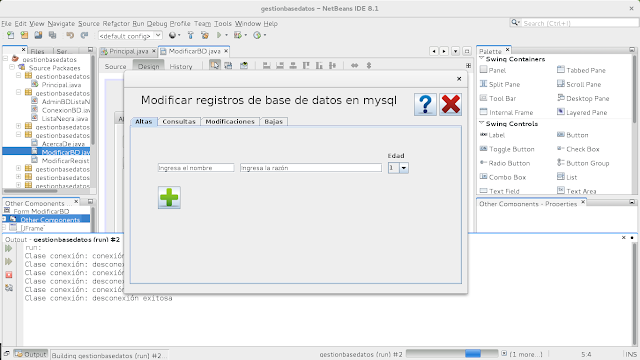Click the globe browser icon in toolbar
Image resolution: width=640 pixels, height=360 pixels.
coord(172,36)
